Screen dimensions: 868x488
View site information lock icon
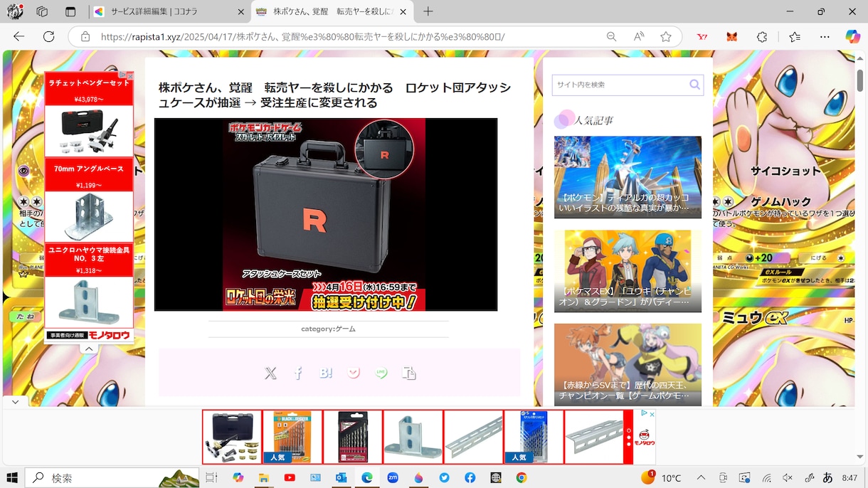point(85,36)
